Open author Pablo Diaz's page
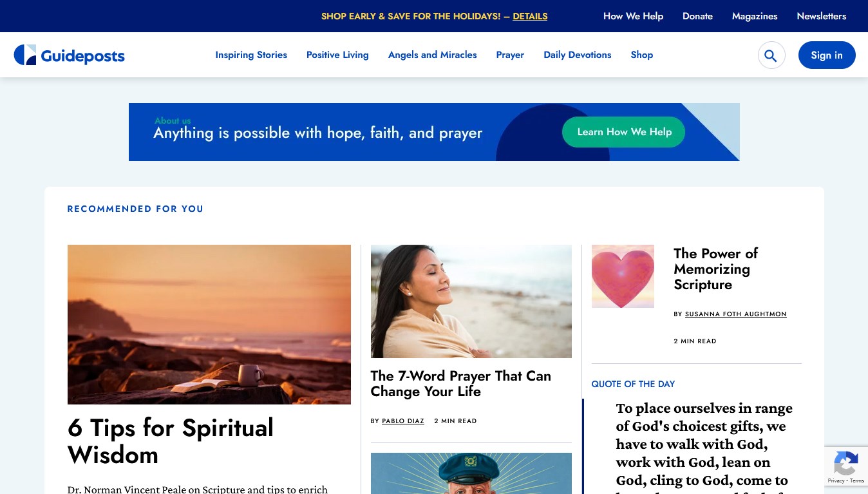 click(x=403, y=421)
